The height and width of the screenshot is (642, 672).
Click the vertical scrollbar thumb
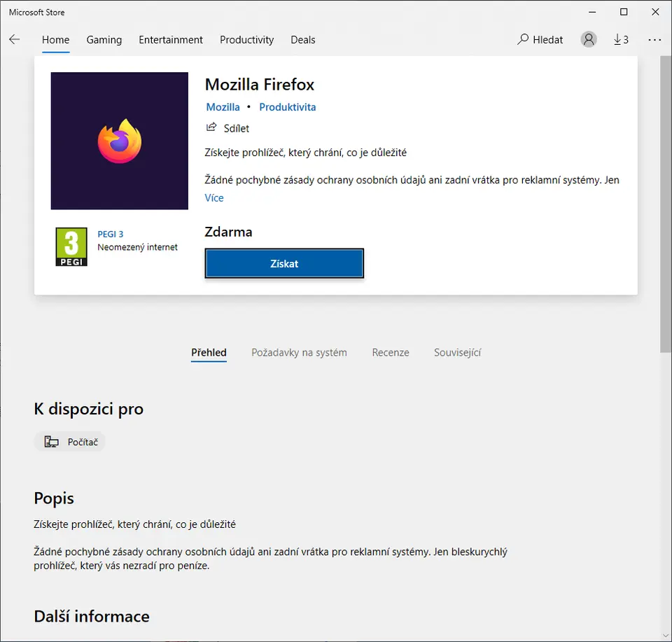point(666,203)
